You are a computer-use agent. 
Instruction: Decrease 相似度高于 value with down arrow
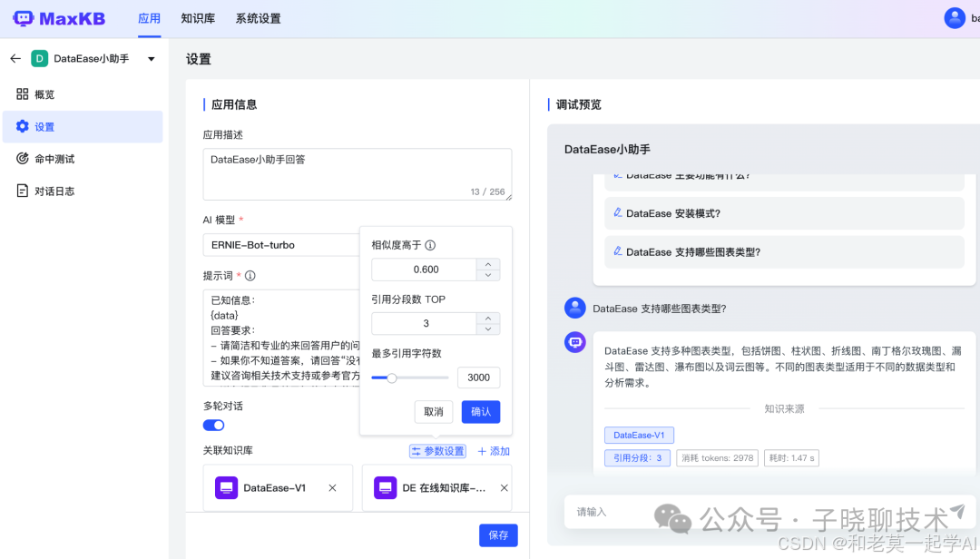(x=488, y=275)
